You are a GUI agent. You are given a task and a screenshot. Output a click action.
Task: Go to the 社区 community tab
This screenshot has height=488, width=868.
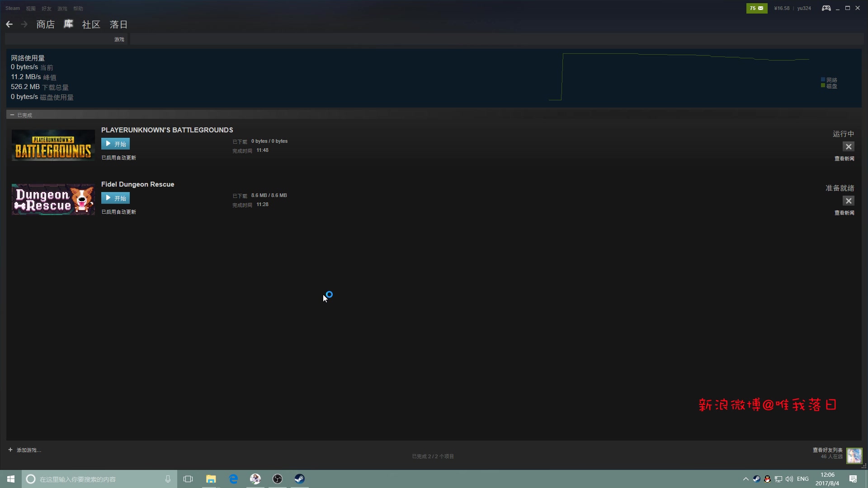pos(91,24)
